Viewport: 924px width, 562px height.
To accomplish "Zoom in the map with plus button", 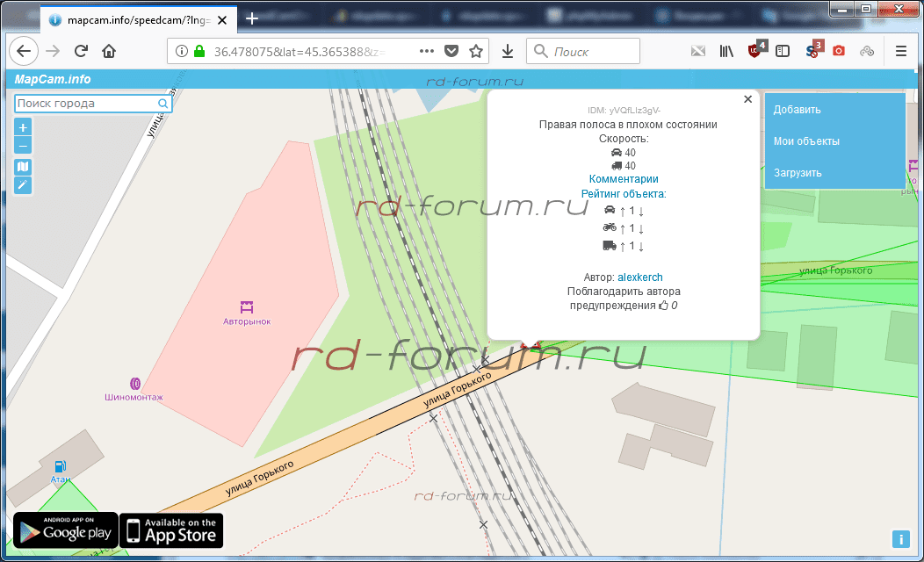I will (x=23, y=127).
